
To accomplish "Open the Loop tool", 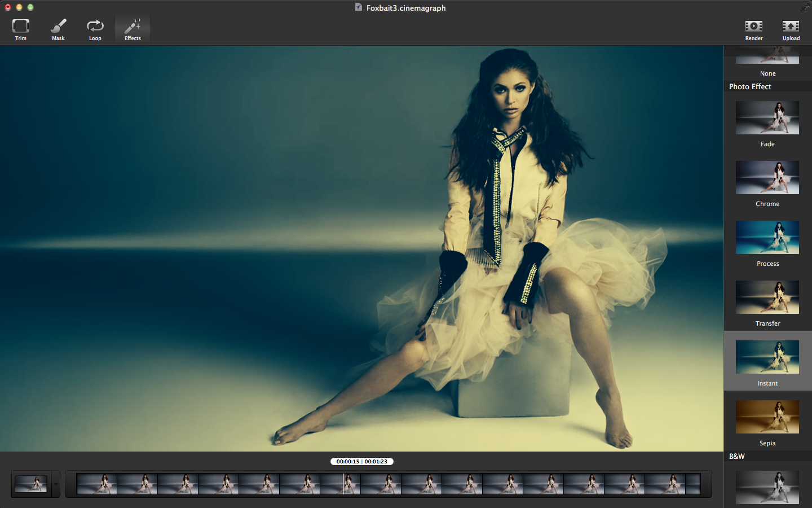I will [x=95, y=29].
